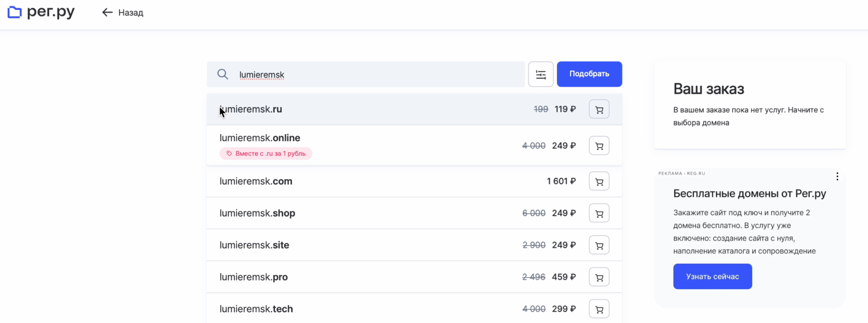Click the Подобрать button
This screenshot has height=323, width=868.
point(589,74)
